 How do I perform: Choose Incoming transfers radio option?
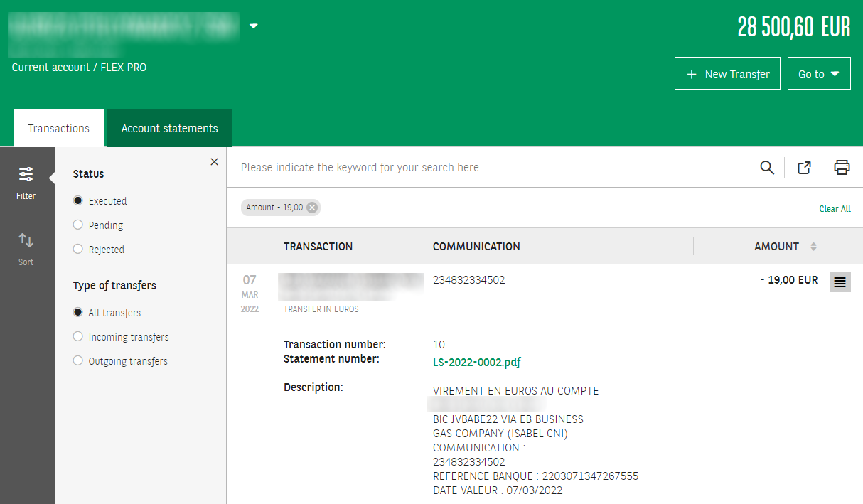pyautogui.click(x=78, y=337)
